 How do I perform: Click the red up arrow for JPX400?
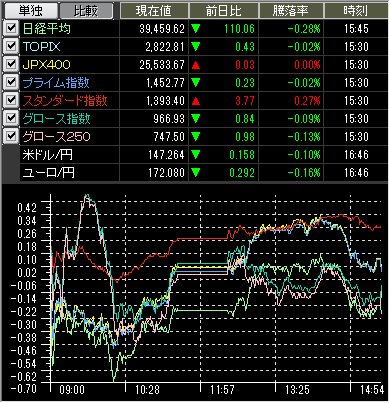[x=196, y=65]
